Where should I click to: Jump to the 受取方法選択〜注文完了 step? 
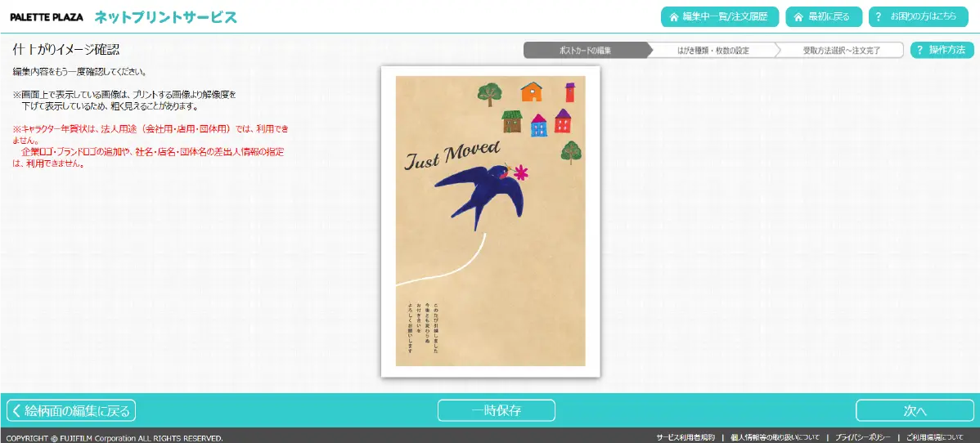point(841,51)
